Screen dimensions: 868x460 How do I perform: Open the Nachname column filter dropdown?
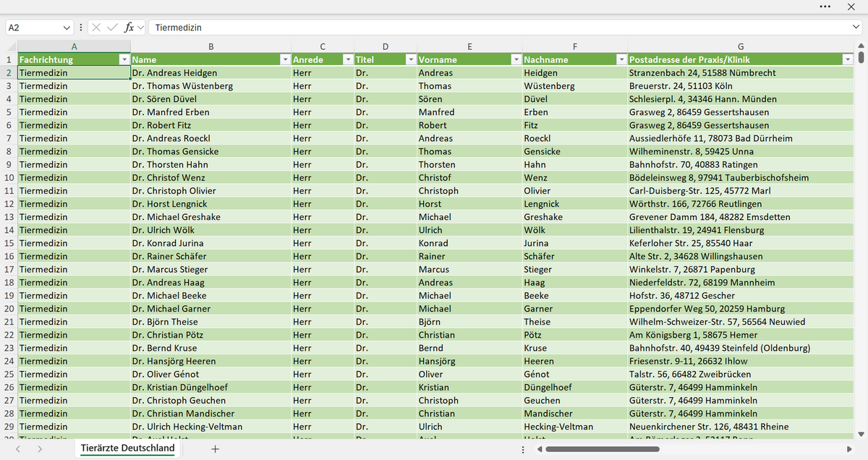[621, 59]
